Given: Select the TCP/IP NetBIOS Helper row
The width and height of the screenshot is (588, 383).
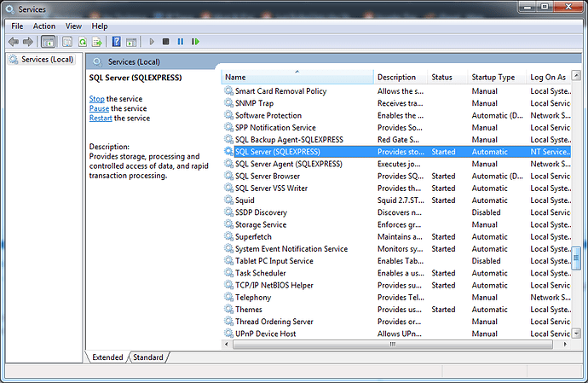Looking at the screenshot, I should point(397,286).
